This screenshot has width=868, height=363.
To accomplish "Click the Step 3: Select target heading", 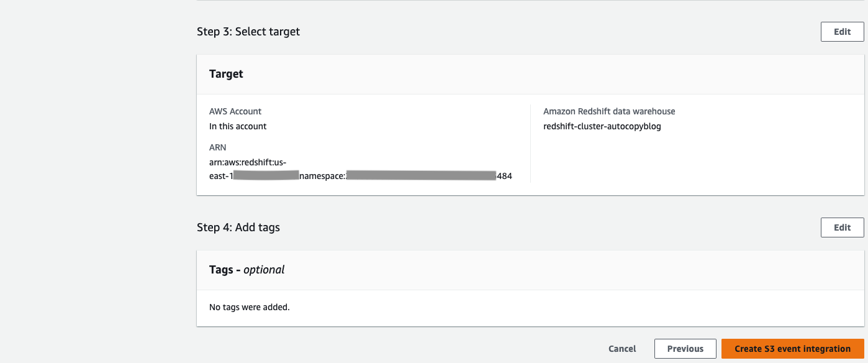I will point(248,32).
